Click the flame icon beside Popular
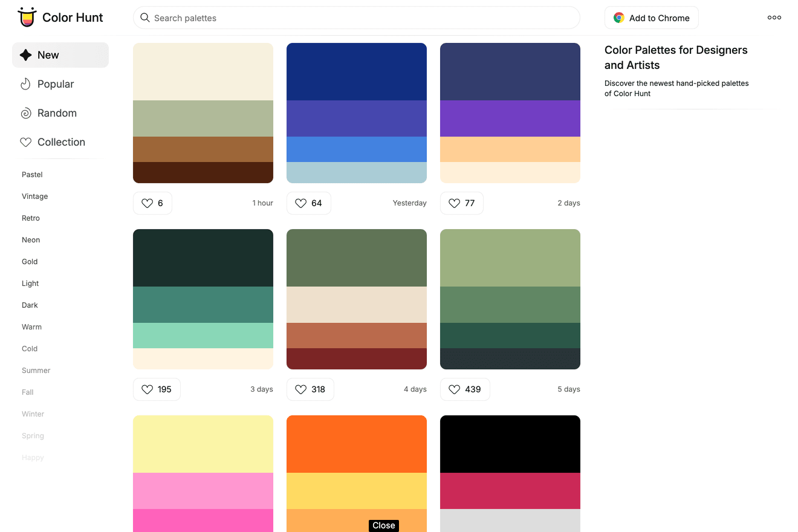 coord(25,84)
